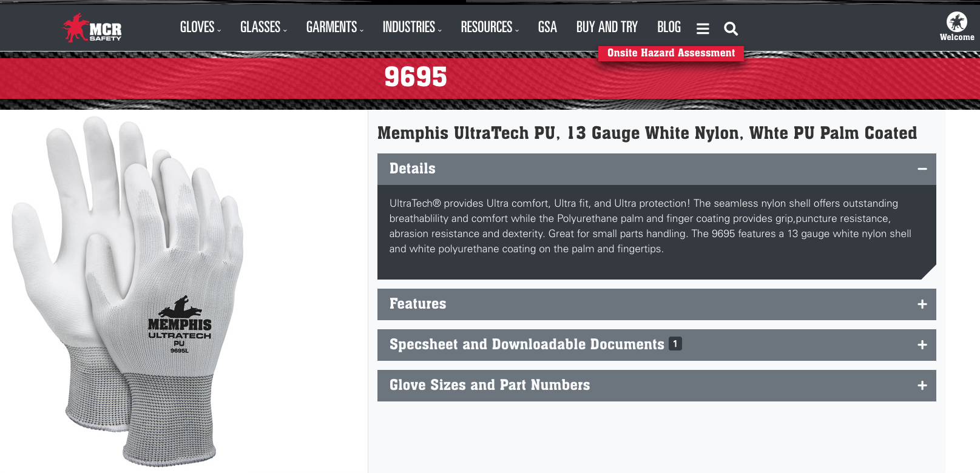Click the UltraTech description paragraph
This screenshot has width=980, height=473.
651,226
